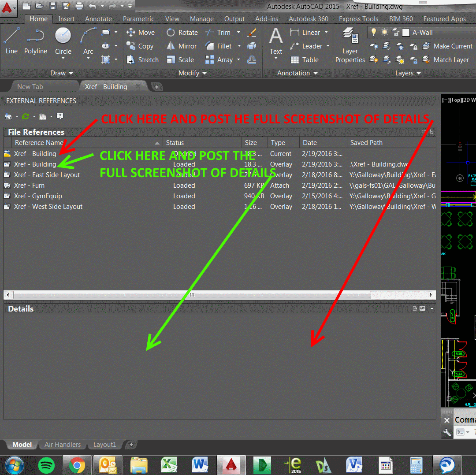Expand the Draw panel dropdown
This screenshot has width=476, height=475.
62,73
